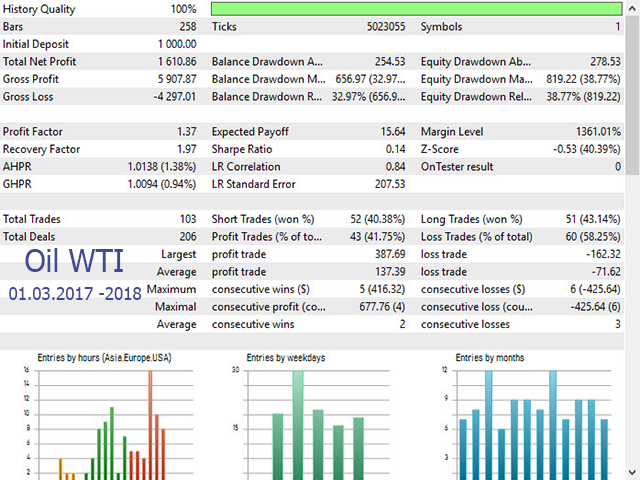This screenshot has height=480, width=640.
Task: Select consecutive loss value -425.64 (6)
Action: coord(596,307)
